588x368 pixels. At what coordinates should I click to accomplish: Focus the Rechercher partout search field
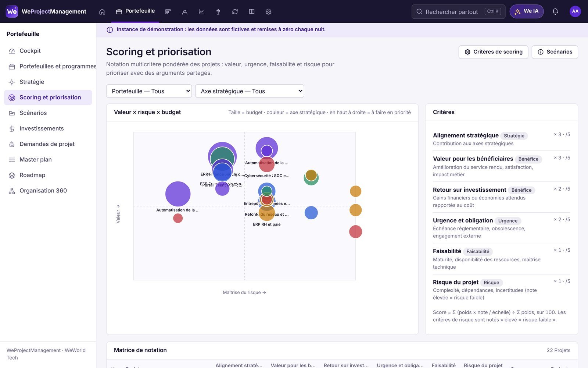coord(458,11)
